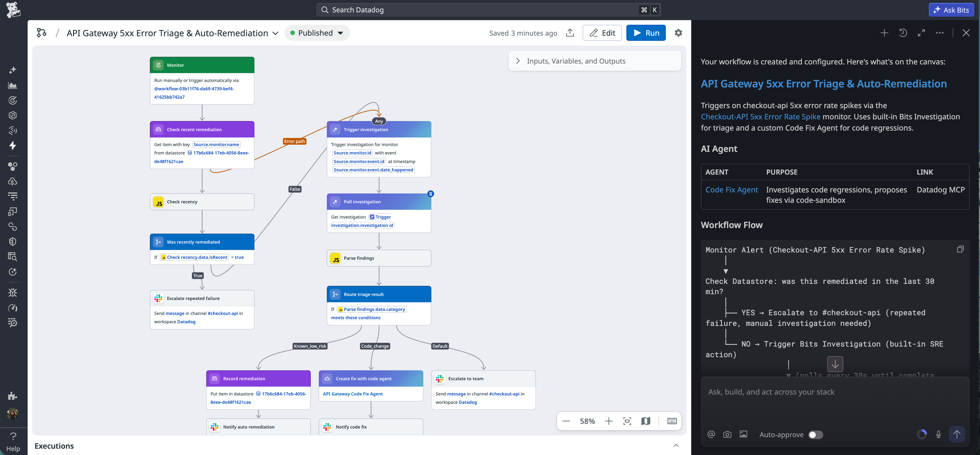Open workflow settings gear icon
Screen dimensions: 980x455
click(678, 33)
